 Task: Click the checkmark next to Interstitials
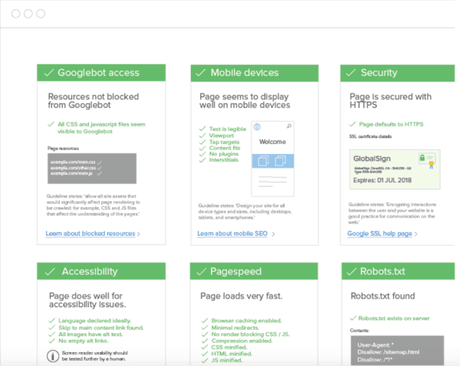202,160
